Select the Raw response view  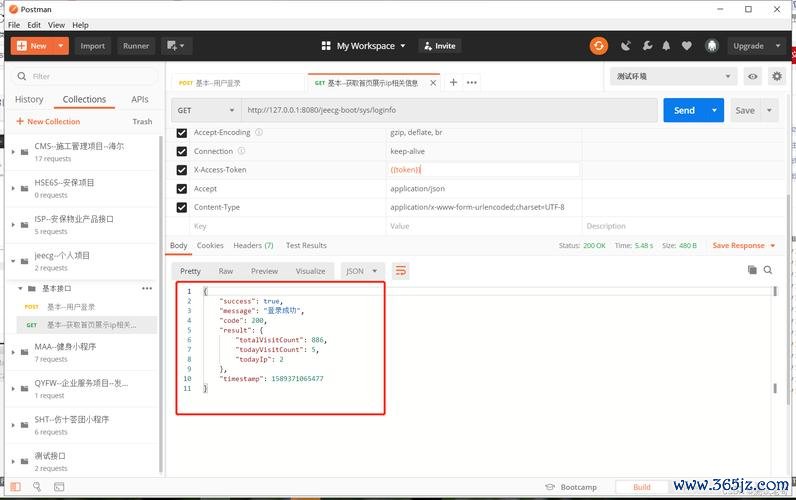click(226, 271)
